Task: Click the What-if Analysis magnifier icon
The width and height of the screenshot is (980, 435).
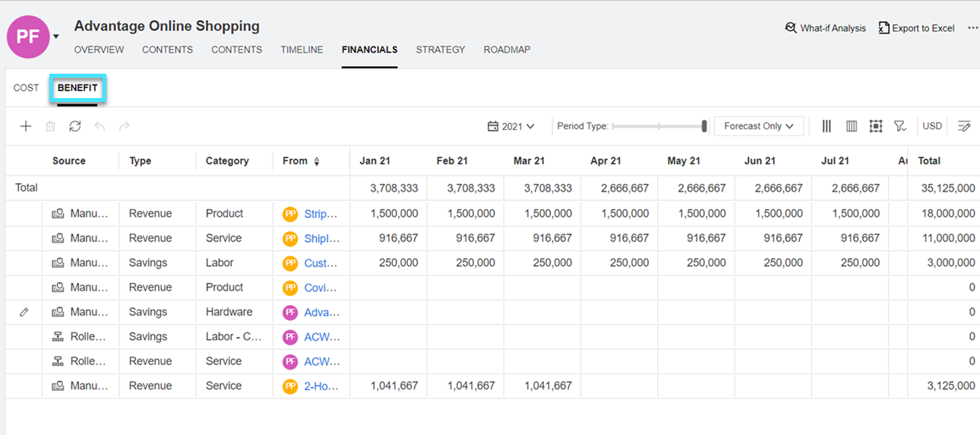Action: pyautogui.click(x=791, y=27)
